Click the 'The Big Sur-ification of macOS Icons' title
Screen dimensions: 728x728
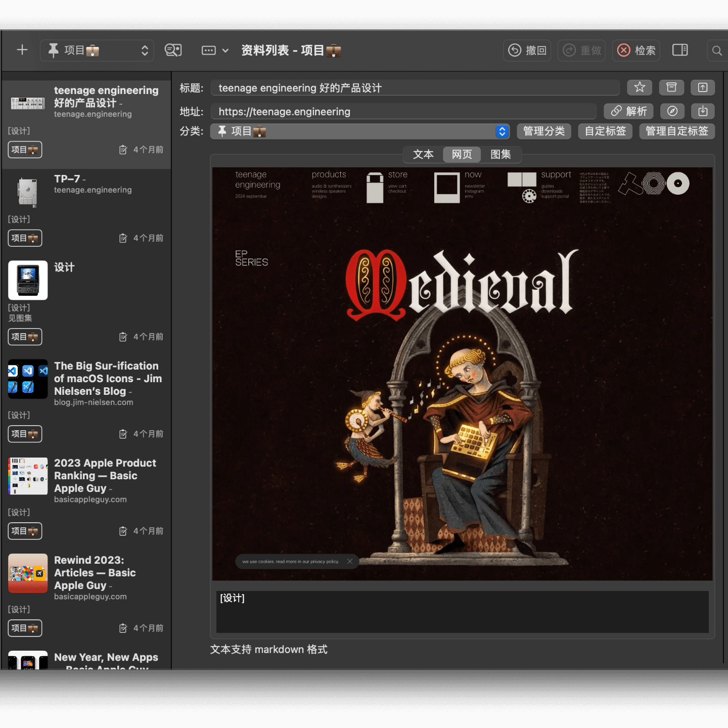(x=108, y=378)
